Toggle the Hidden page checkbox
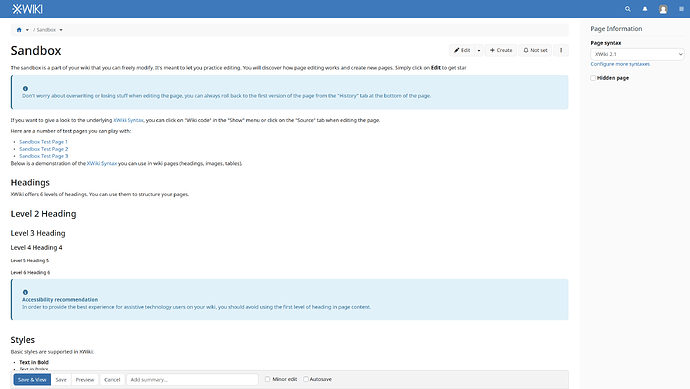The image size is (690, 389). pos(593,78)
